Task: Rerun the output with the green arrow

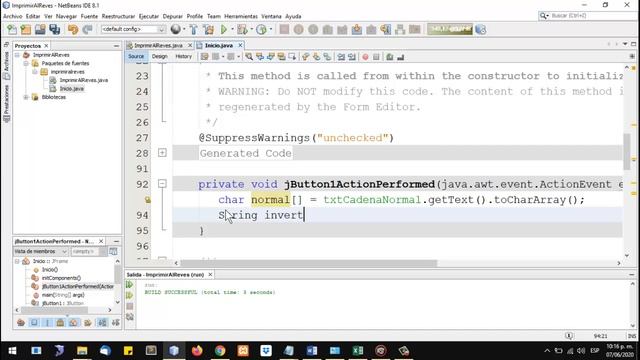Action: (130, 284)
